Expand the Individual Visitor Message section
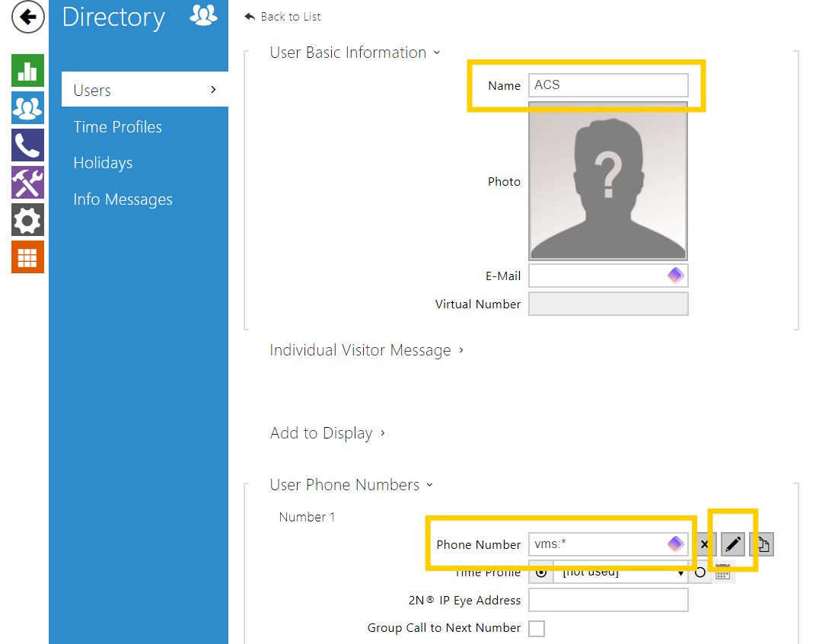This screenshot has width=819, height=644. click(367, 350)
